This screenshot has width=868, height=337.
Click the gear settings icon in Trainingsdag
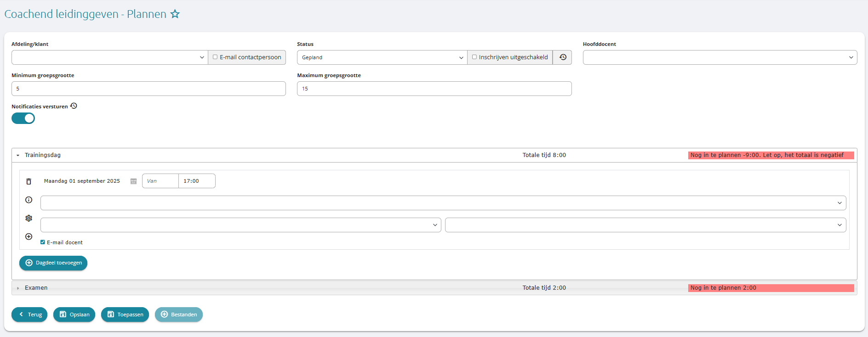click(x=29, y=218)
